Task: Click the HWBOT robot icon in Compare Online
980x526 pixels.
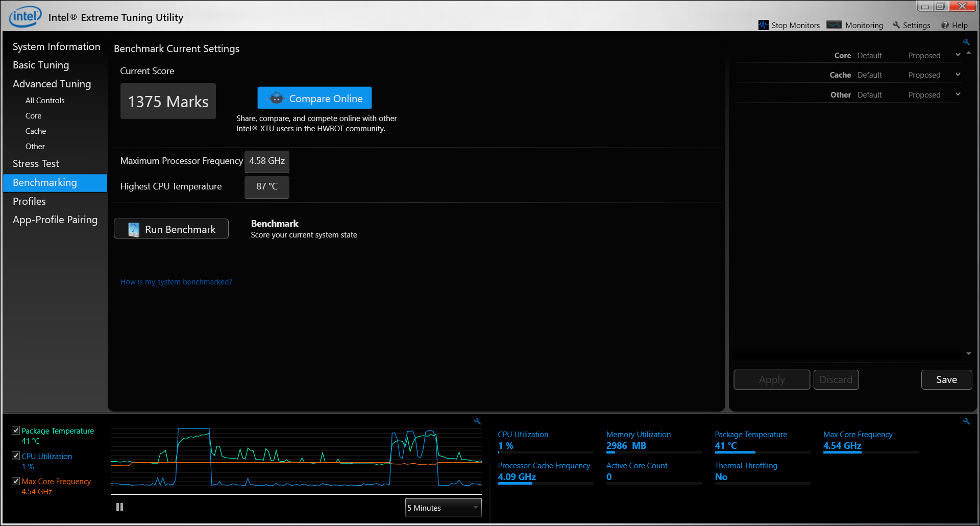Action: (276, 98)
